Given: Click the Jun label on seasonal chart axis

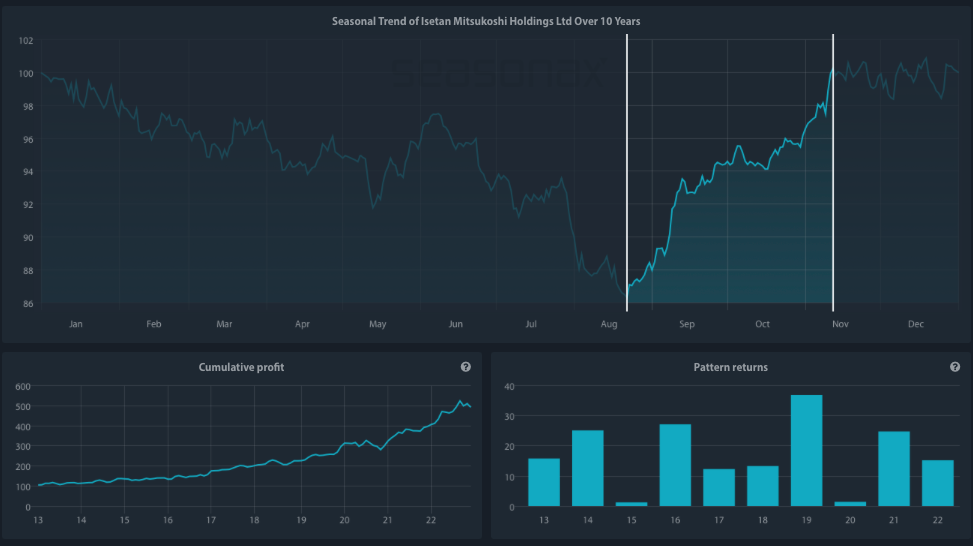Looking at the screenshot, I should pyautogui.click(x=455, y=324).
